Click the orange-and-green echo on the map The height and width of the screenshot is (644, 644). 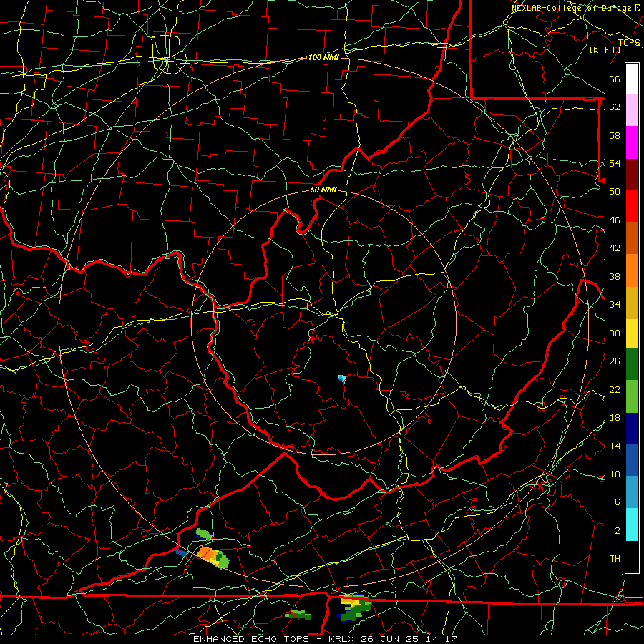[x=213, y=557]
